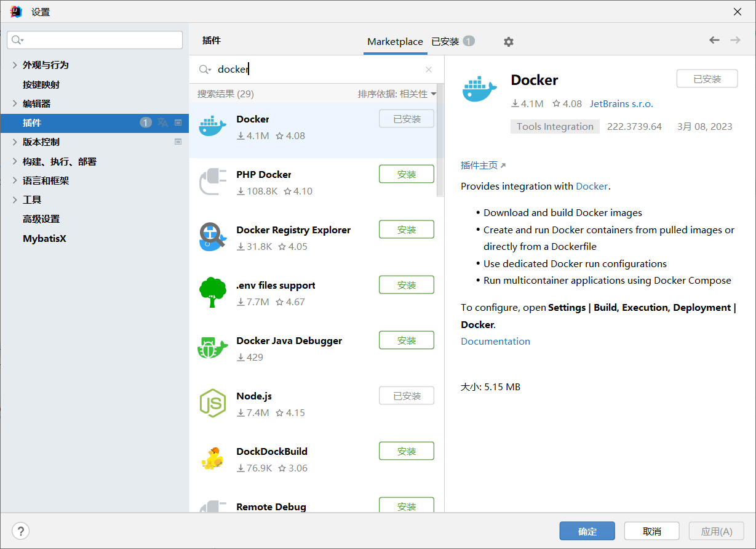Viewport: 756px width, 549px height.
Task: Select the Marketplace tab
Action: [x=395, y=41]
